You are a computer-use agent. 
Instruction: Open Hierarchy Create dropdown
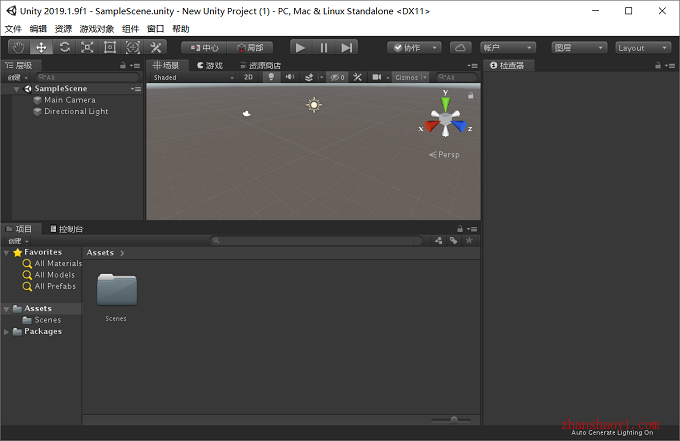(x=18, y=77)
